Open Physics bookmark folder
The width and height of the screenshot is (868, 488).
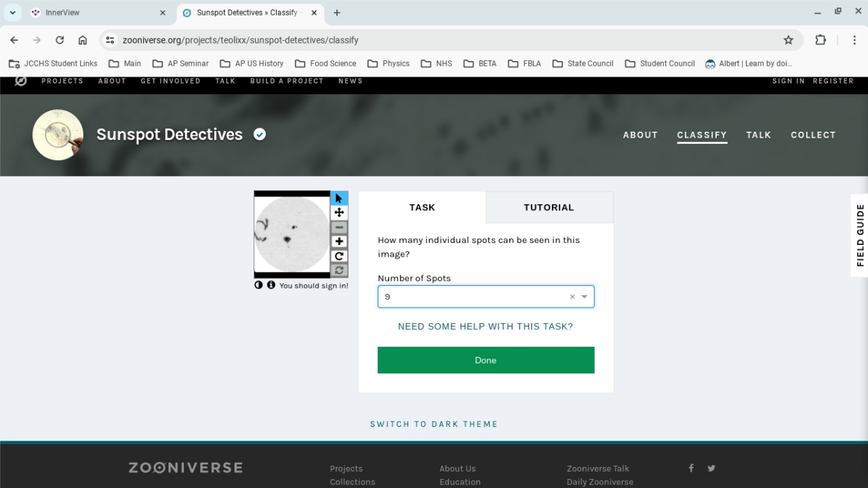[x=389, y=63]
